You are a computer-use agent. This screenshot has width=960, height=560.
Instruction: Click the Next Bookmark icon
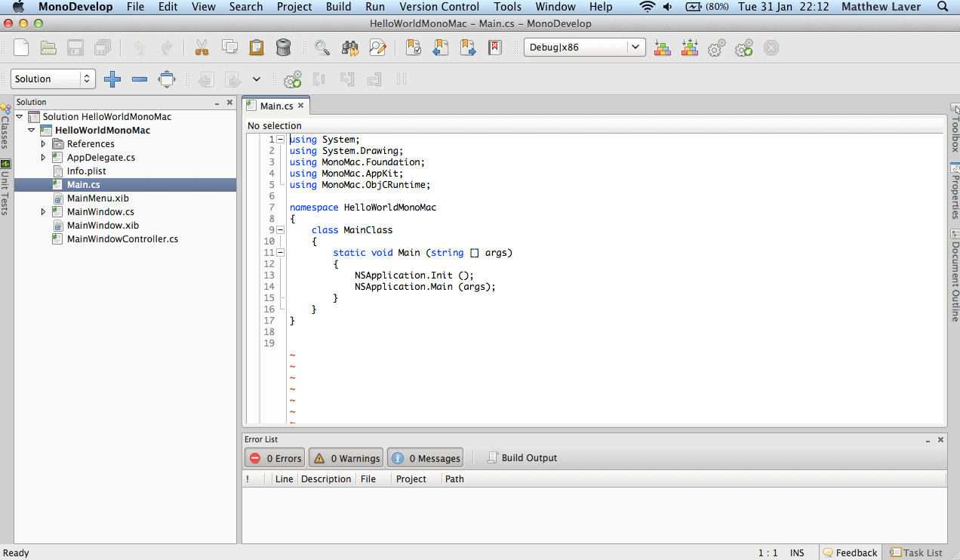coord(468,48)
